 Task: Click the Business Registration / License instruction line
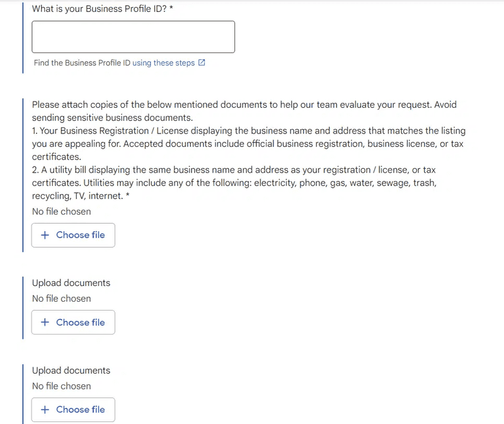tap(249, 131)
